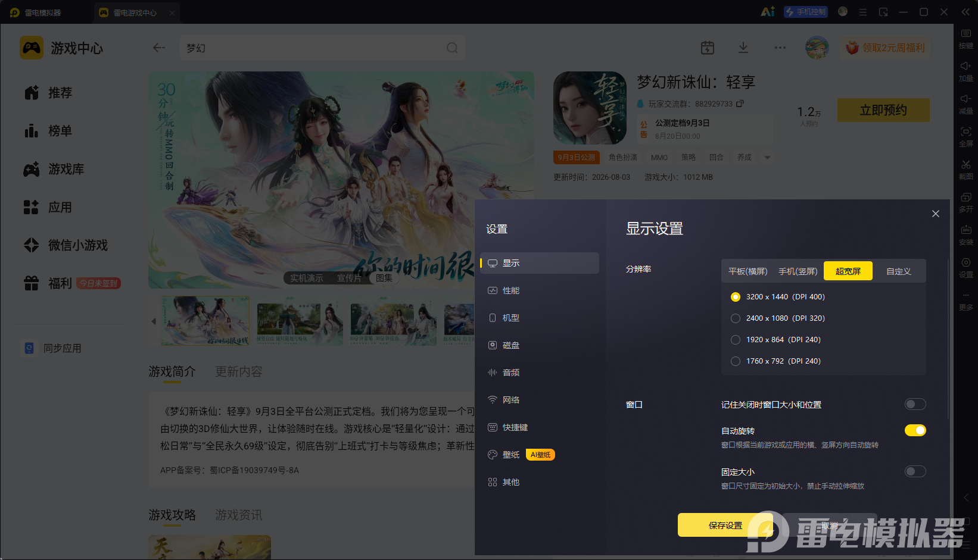Click the three-dot more icon in the header
This screenshot has width=978, height=560.
(780, 48)
